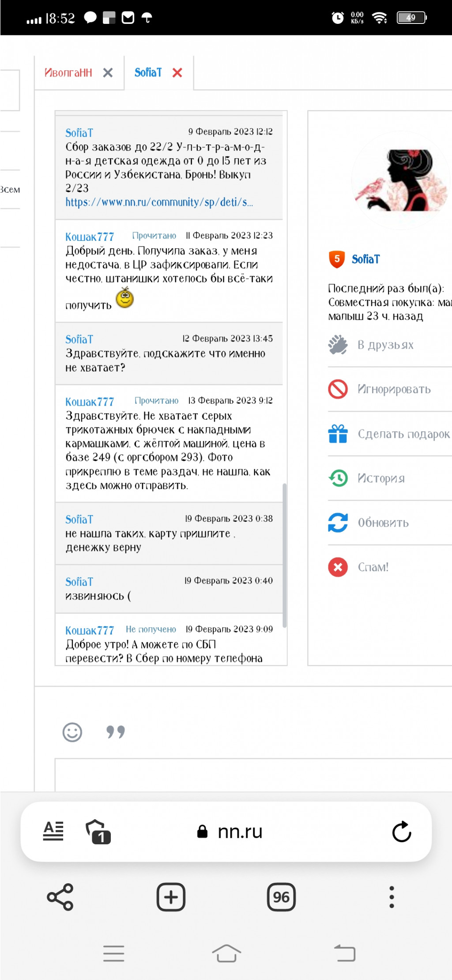452x980 pixels.
Task: Click the История clock icon
Action: (338, 478)
